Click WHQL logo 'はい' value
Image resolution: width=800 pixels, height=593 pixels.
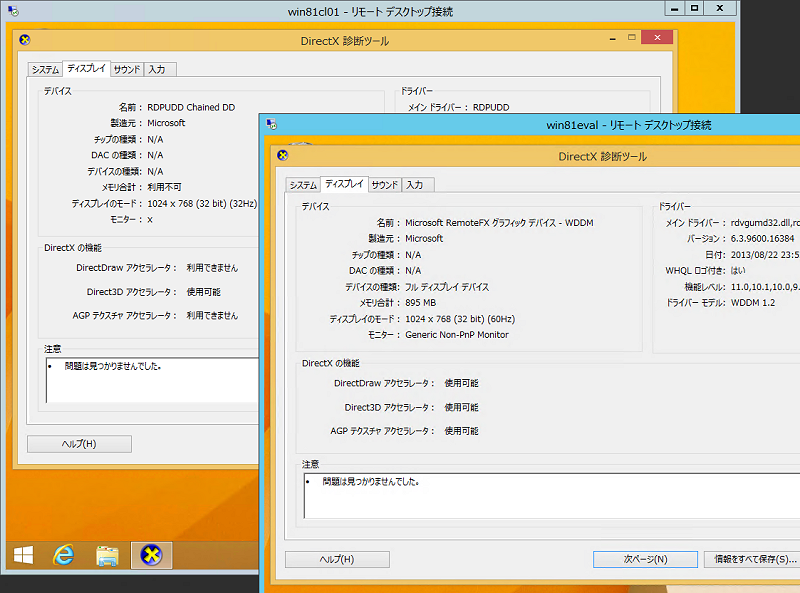(x=738, y=270)
